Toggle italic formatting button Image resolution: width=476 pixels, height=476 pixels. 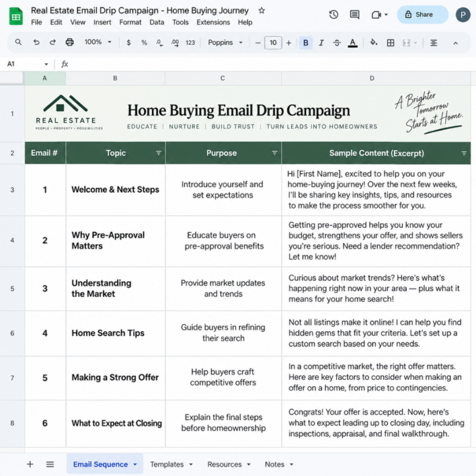321,43
